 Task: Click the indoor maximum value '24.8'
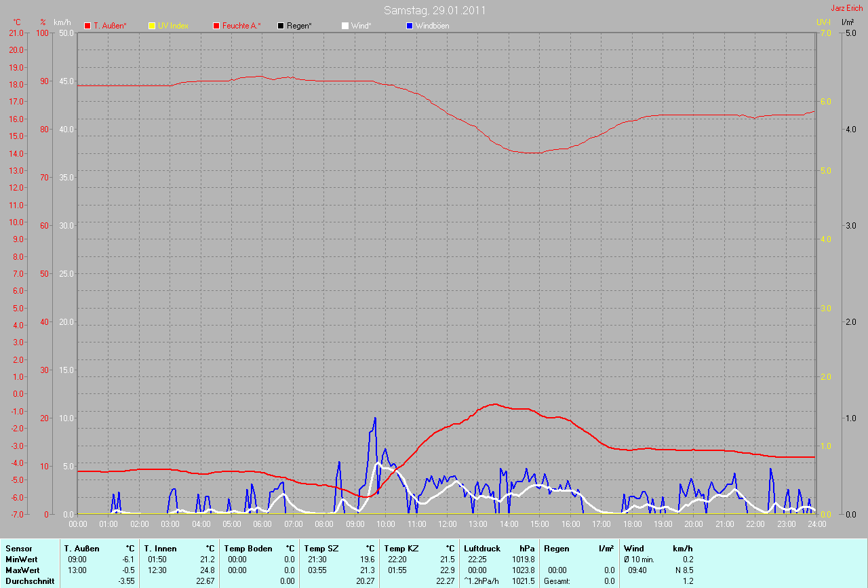[x=208, y=570]
